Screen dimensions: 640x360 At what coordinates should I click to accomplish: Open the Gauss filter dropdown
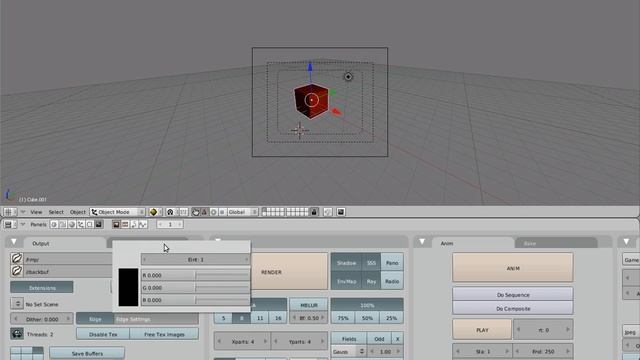(x=348, y=351)
